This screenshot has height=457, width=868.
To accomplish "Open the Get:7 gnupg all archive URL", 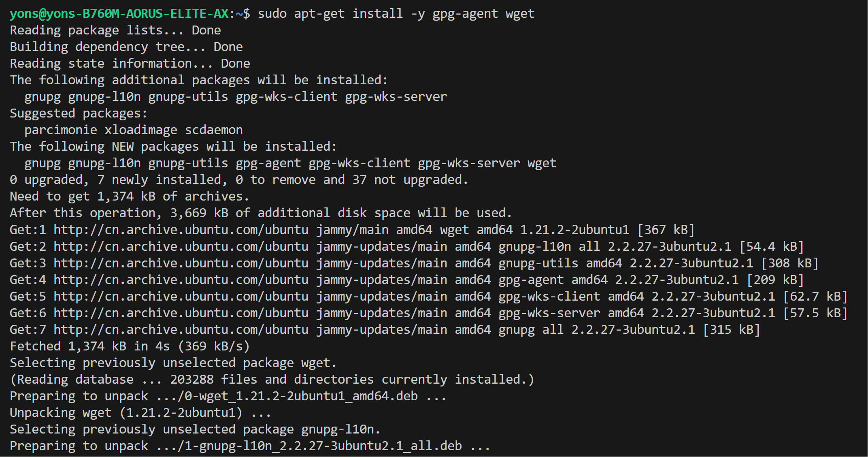I will click(x=181, y=330).
